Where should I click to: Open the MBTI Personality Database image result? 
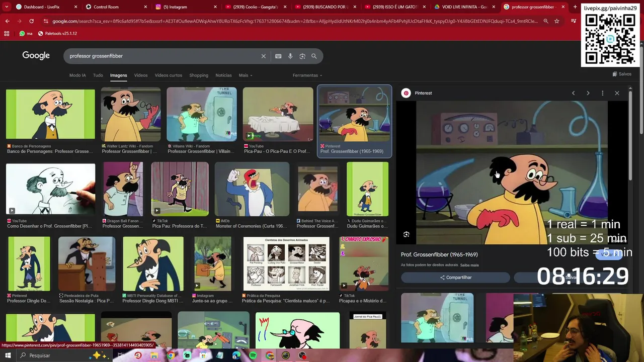[153, 264]
